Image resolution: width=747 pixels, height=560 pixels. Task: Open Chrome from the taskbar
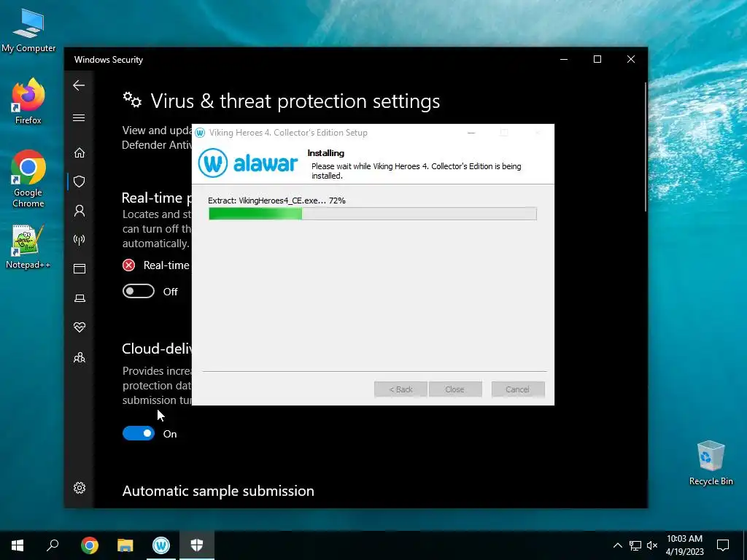pyautogui.click(x=90, y=545)
